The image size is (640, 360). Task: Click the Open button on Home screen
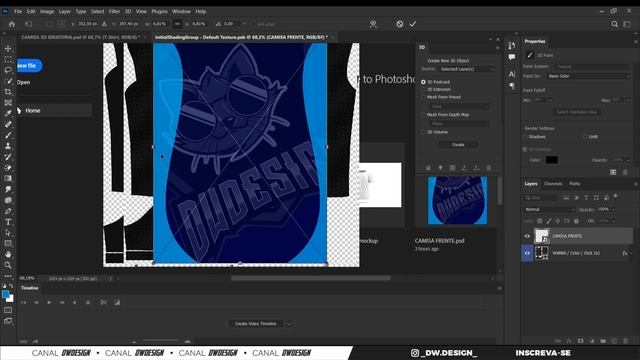point(23,82)
